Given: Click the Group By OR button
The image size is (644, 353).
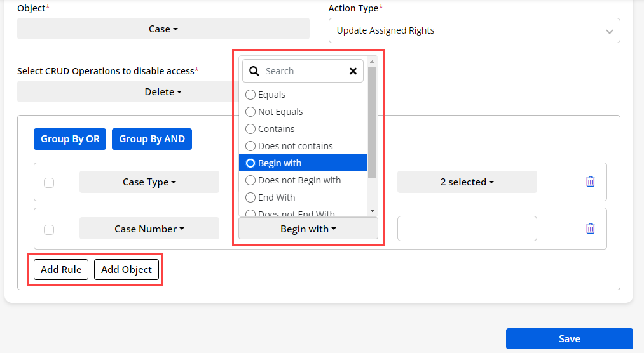Looking at the screenshot, I should [x=70, y=139].
